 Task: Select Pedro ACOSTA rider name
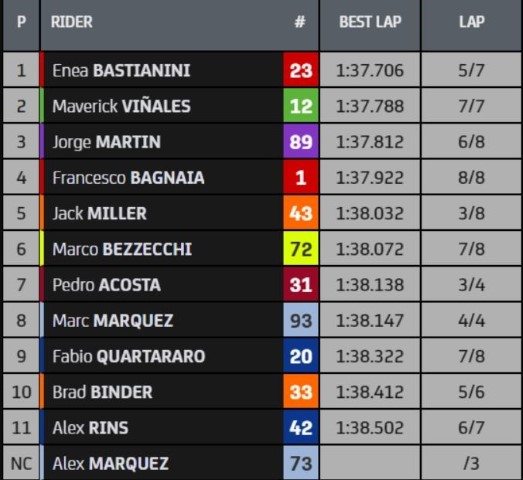[x=106, y=285]
